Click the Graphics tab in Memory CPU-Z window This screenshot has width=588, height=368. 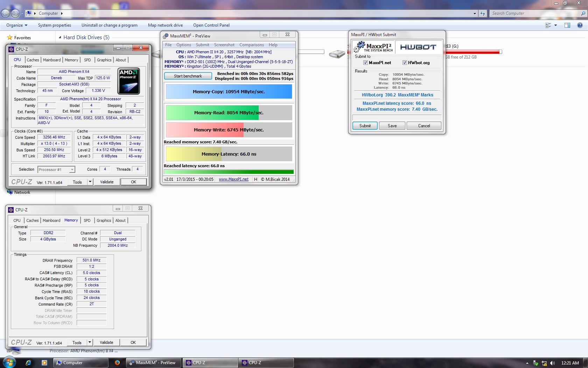coord(104,220)
